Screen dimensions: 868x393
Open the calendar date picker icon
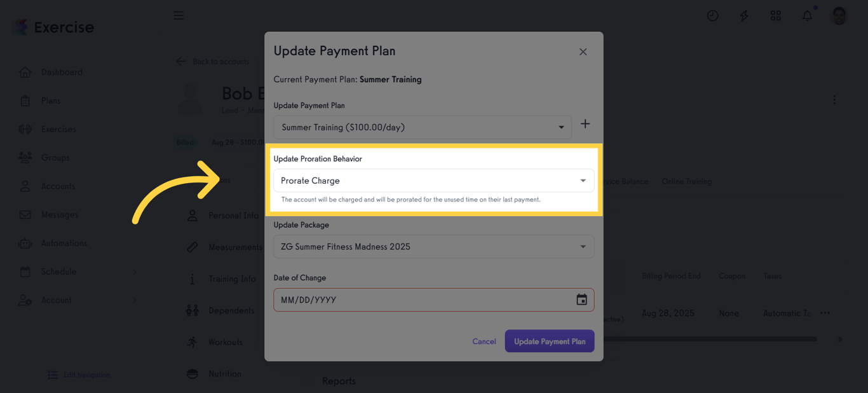pyautogui.click(x=581, y=300)
